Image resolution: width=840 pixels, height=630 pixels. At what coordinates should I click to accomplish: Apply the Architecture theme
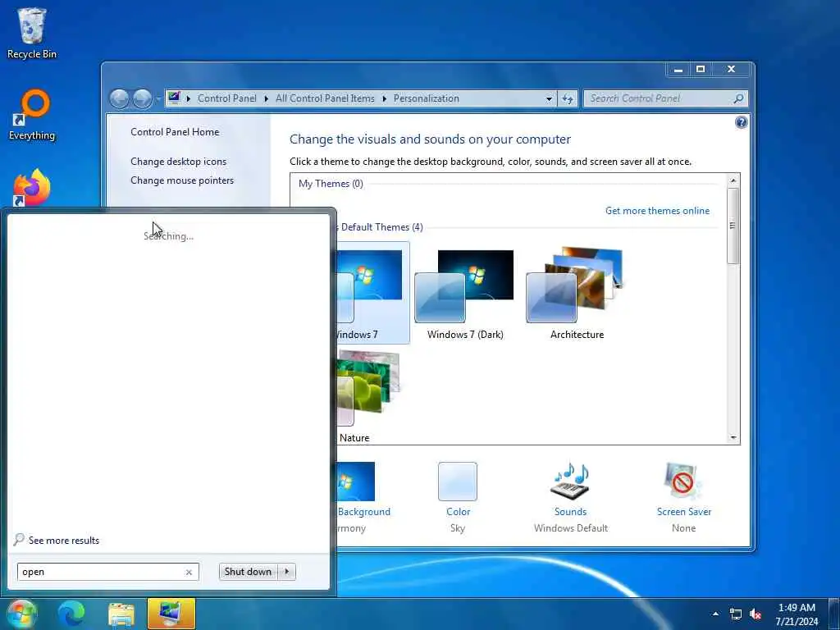(577, 293)
